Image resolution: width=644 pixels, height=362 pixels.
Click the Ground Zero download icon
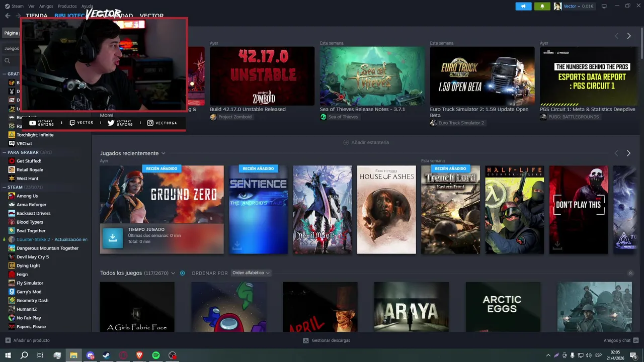point(113,238)
